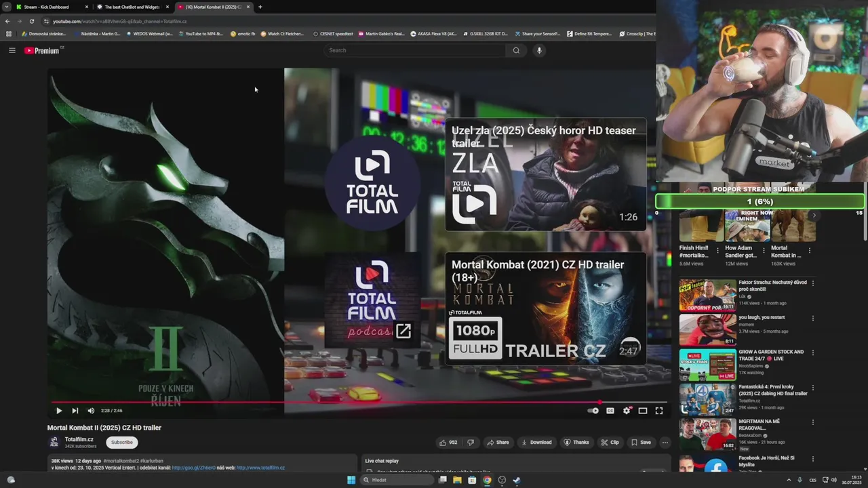Open the YouTube guide hamburger menu
Screen dimensions: 868x488
pos(12,50)
